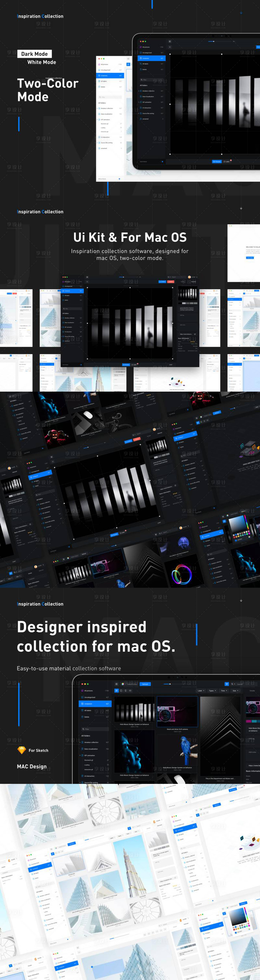The image size is (260, 980).
Task: Click Preview button in top tablet window
Action: click(217, 162)
